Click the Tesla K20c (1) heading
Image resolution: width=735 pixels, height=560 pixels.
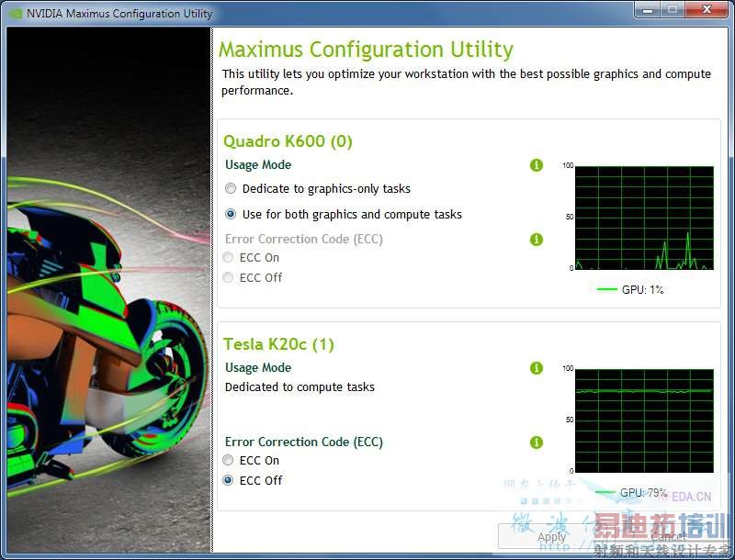[278, 344]
